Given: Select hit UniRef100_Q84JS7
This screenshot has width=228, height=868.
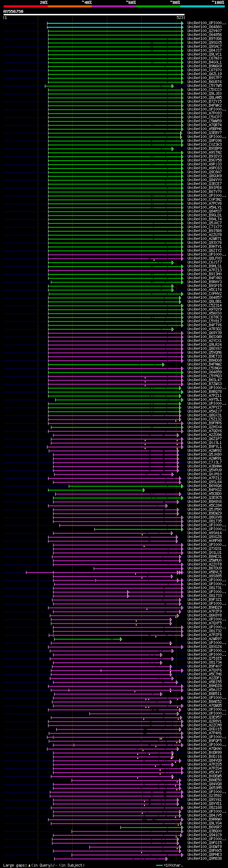Looking at the screenshot, I should [x=204, y=50].
